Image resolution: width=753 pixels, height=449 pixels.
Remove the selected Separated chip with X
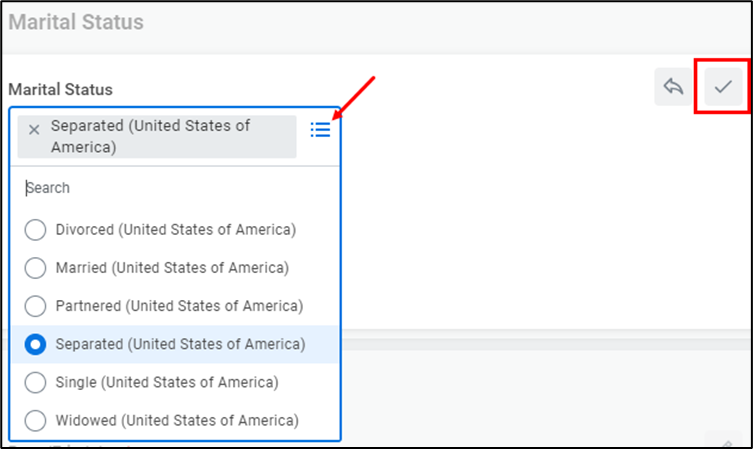[34, 129]
